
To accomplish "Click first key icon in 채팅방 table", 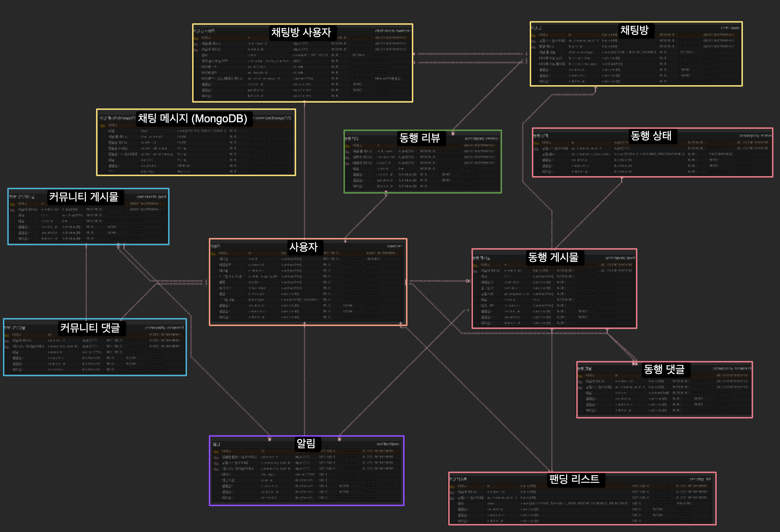I will click(534, 36).
